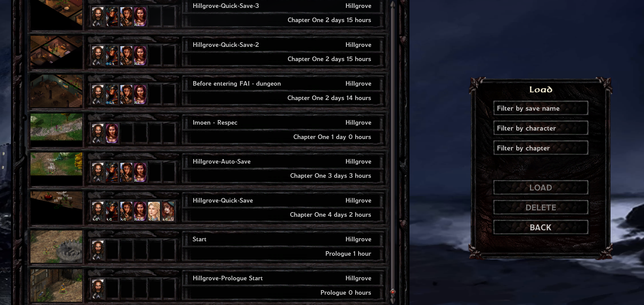Click Filter by save name input field

540,108
